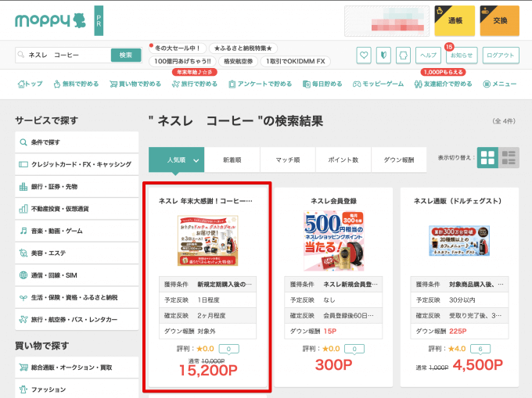Image resolution: width=532 pixels, height=398 pixels.
Task: Open 買い物で貯める menu
Action: point(135,84)
